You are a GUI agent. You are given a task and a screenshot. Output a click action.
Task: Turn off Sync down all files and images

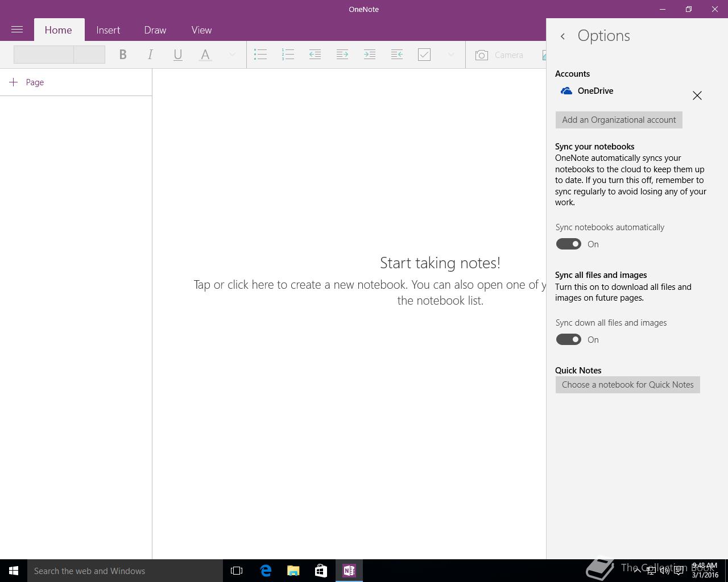point(569,339)
